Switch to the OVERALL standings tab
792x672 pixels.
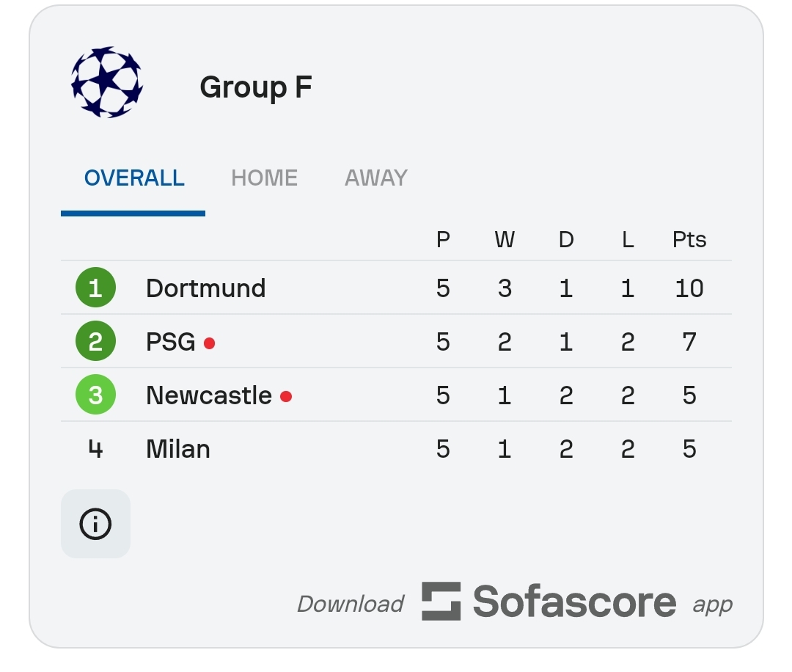pos(134,178)
